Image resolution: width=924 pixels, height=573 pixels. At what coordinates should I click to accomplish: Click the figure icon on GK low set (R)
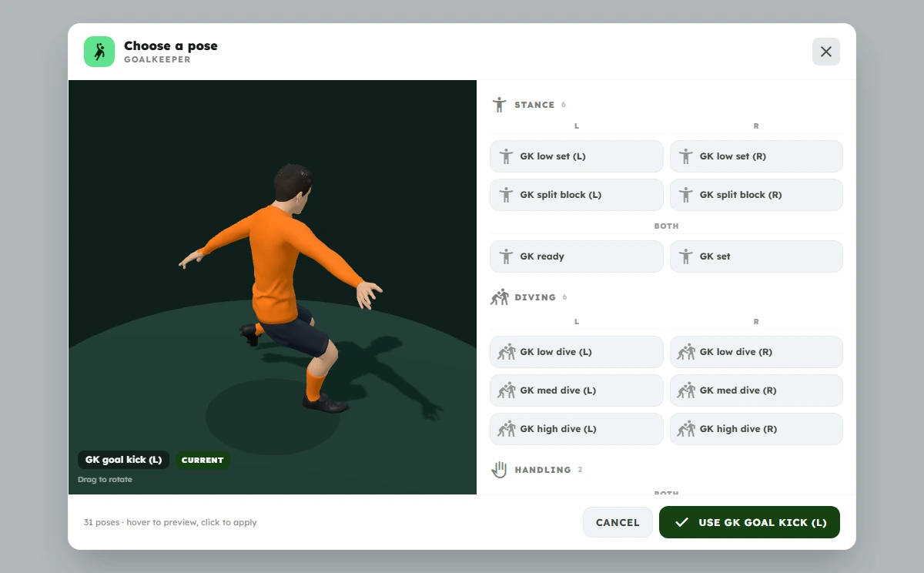[686, 156]
